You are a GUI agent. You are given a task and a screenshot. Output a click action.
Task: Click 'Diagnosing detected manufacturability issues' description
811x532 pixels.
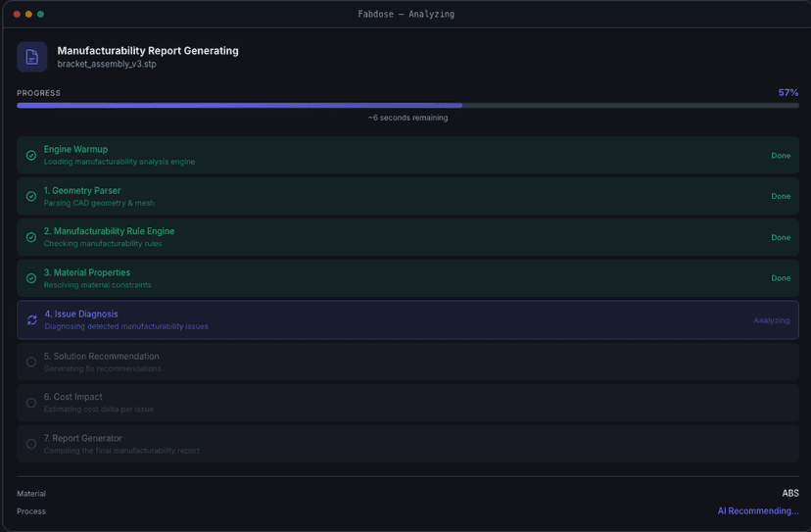tap(126, 326)
